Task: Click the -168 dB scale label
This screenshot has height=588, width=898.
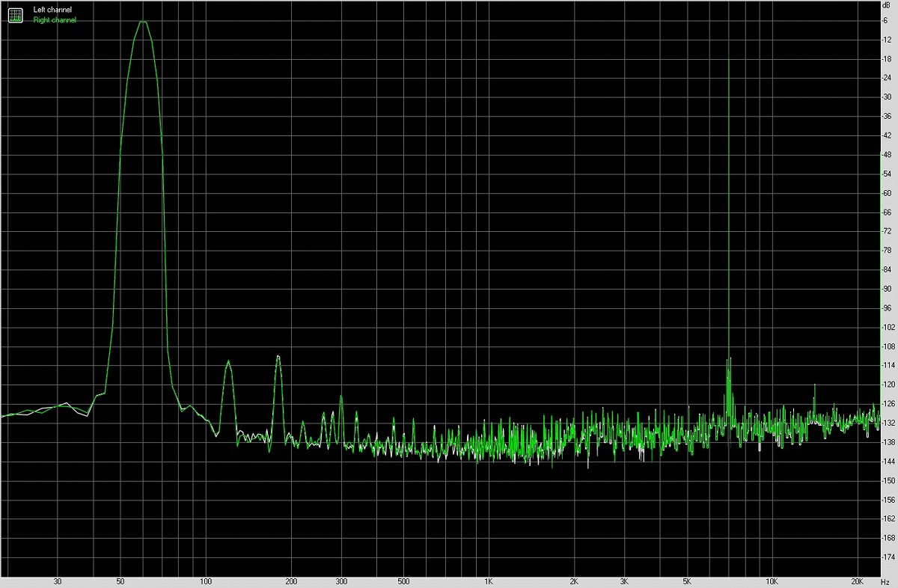Action: click(x=888, y=538)
